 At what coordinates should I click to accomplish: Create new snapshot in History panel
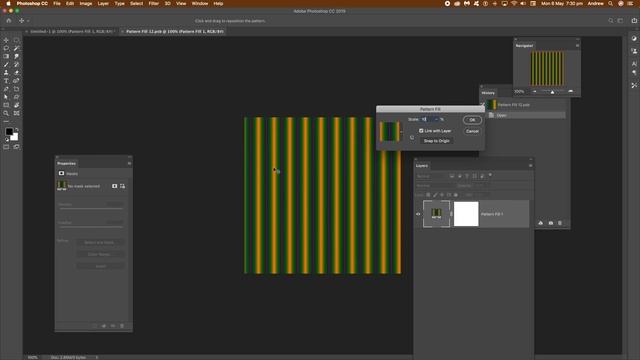551,223
